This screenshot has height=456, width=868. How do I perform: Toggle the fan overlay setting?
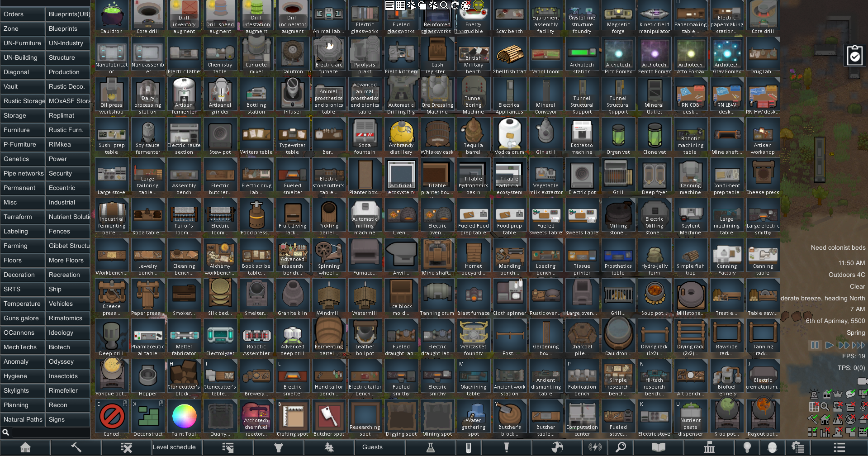850,419
